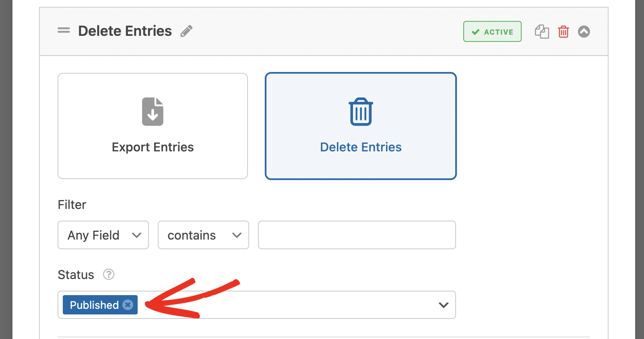Remove the Published status tag
Screen dimensions: 644x339
pyautogui.click(x=128, y=305)
